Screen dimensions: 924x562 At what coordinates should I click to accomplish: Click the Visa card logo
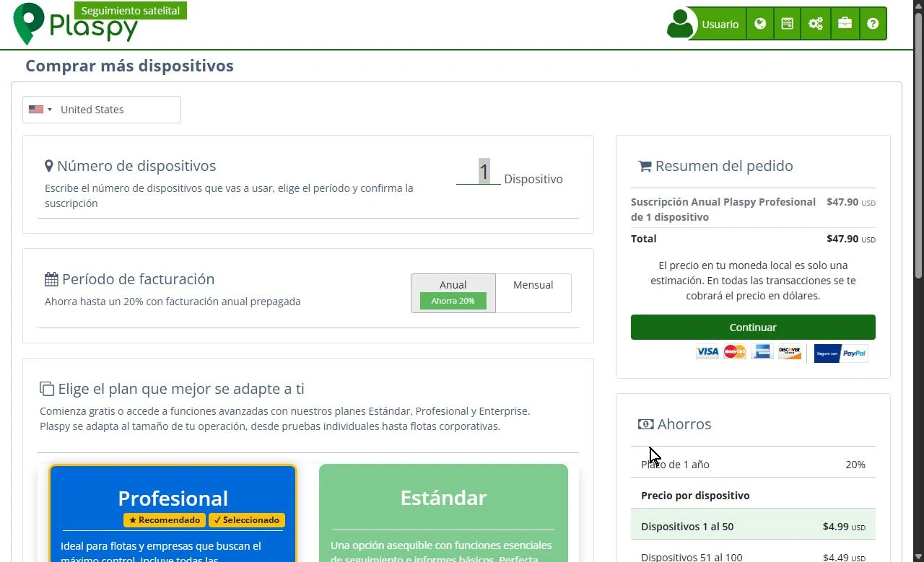(x=707, y=352)
